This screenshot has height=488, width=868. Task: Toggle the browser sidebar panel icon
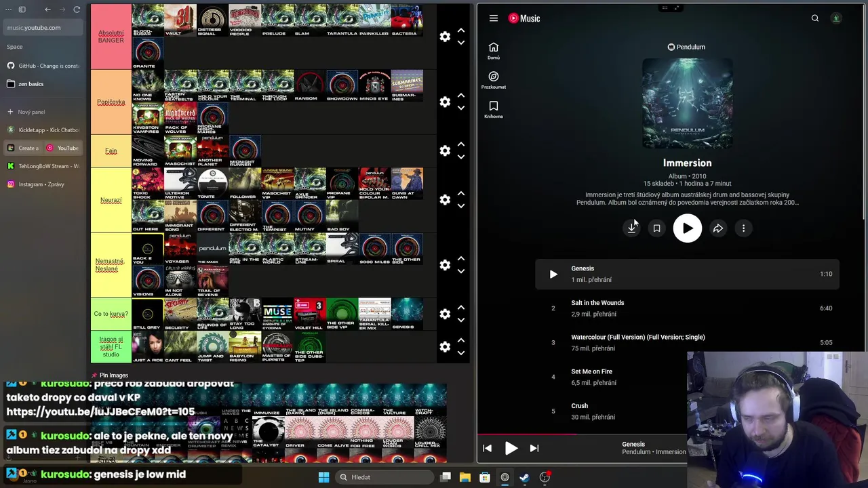coord(22,9)
